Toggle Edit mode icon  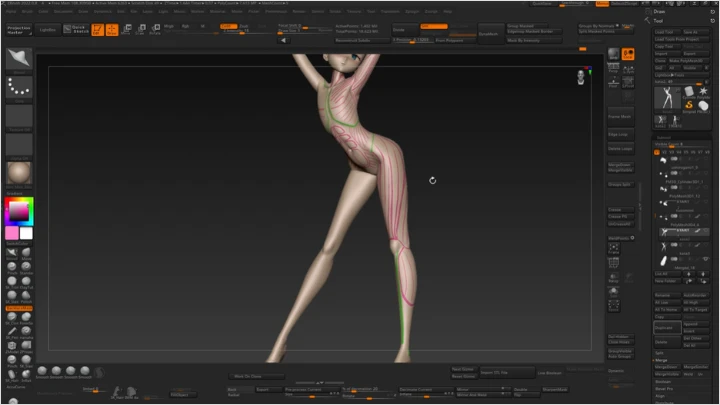97,30
